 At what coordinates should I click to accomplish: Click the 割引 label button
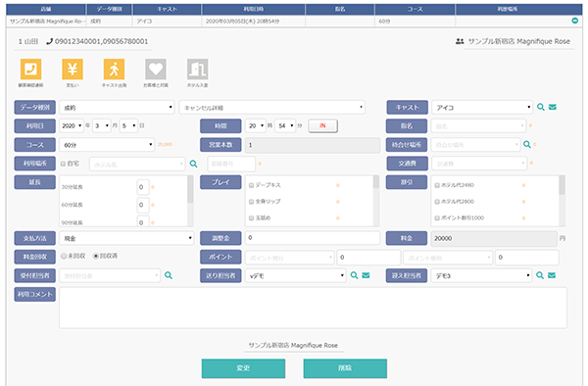click(x=407, y=182)
